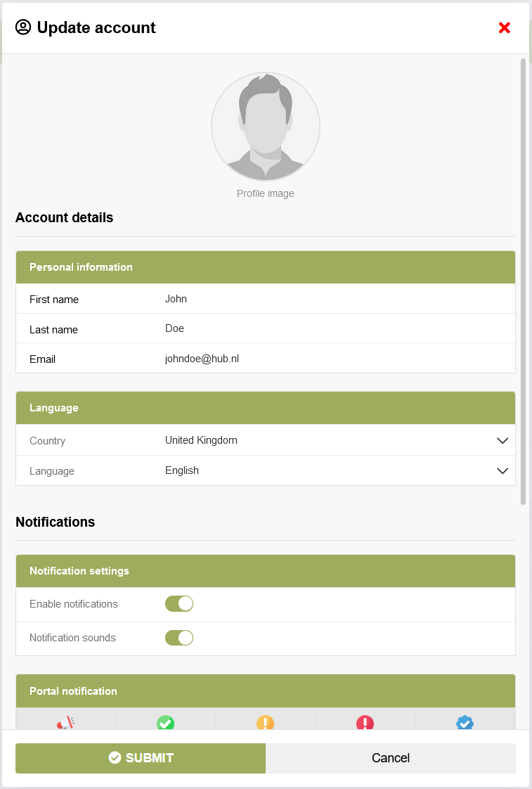Expand the Language selection dropdown

pyautogui.click(x=332, y=471)
